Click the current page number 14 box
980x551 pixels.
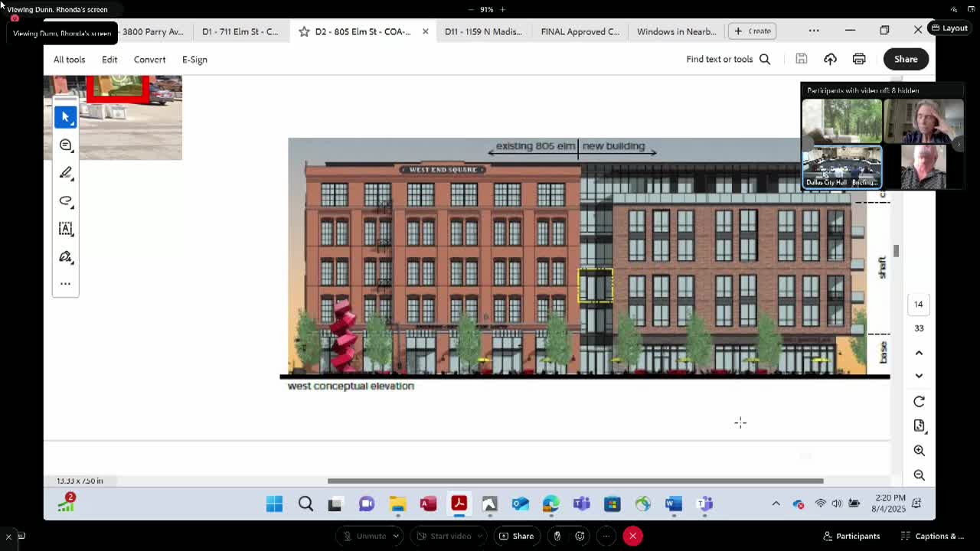coord(918,304)
